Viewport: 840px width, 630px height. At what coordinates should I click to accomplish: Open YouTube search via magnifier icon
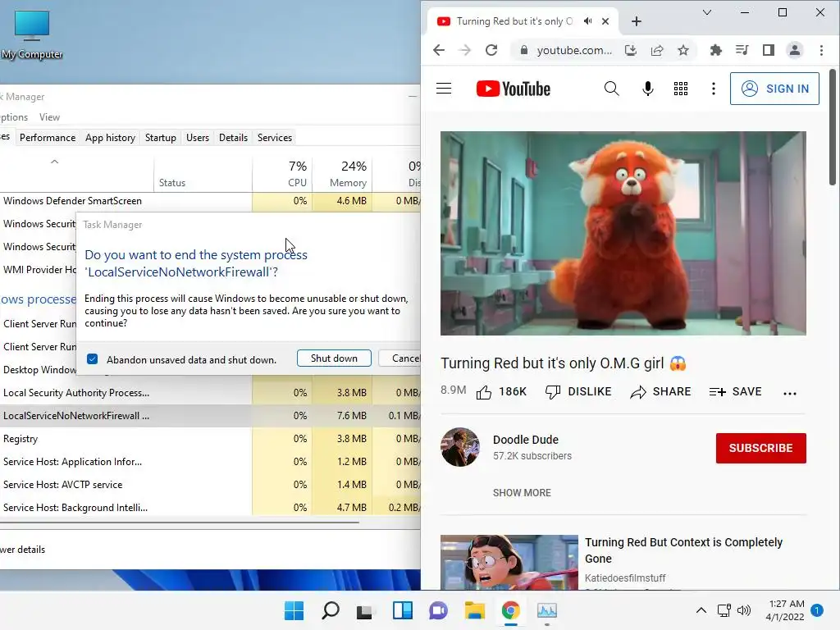point(611,89)
